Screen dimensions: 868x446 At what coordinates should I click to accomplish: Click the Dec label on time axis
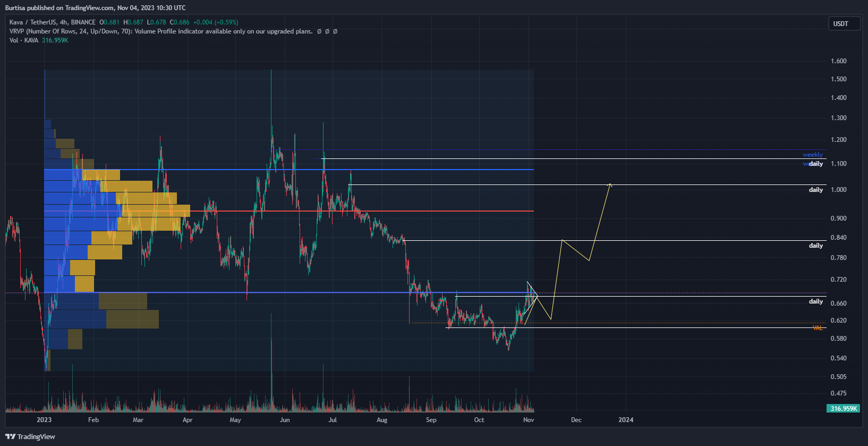pyautogui.click(x=576, y=420)
